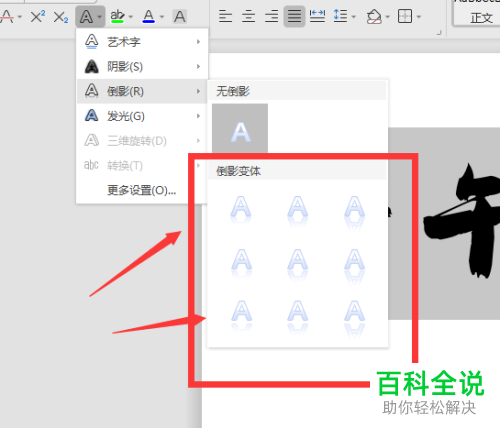Expand the arrow beside 发光(G)
Viewport: 500px width, 428px height.
pyautogui.click(x=198, y=116)
